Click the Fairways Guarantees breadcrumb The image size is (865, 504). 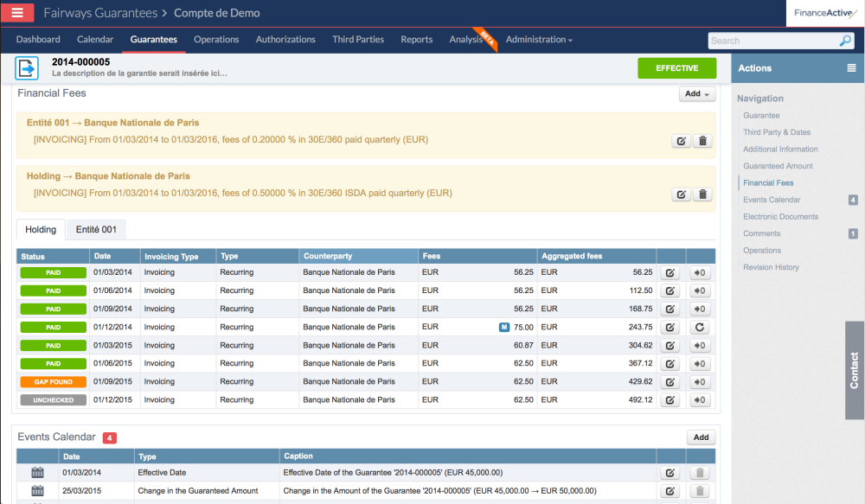100,13
